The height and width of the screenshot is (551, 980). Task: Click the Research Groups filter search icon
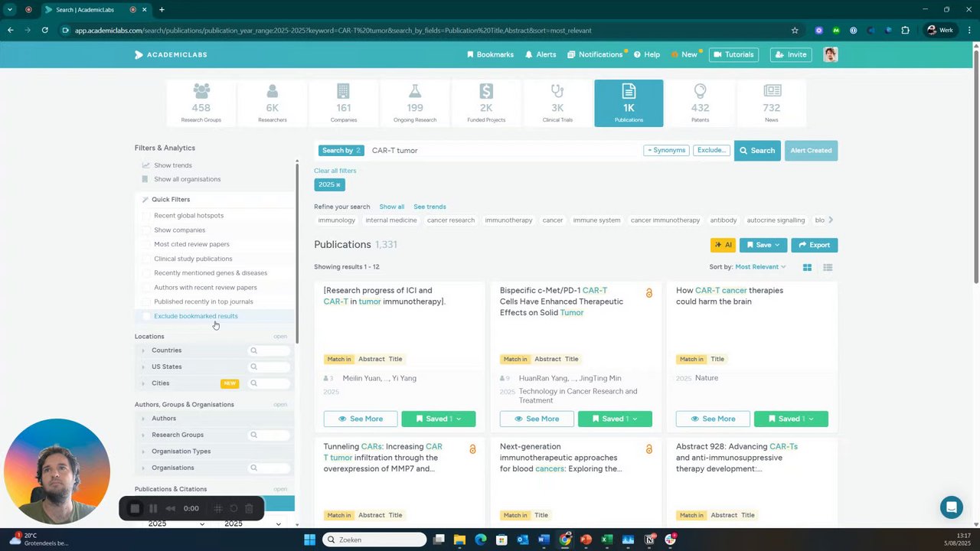253,435
